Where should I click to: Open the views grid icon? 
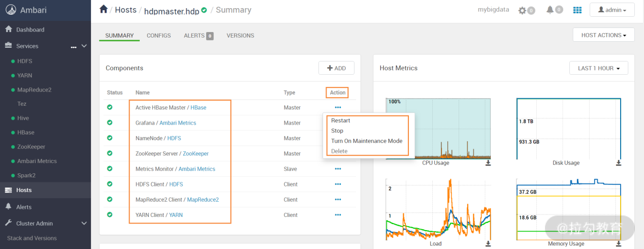coord(577,10)
